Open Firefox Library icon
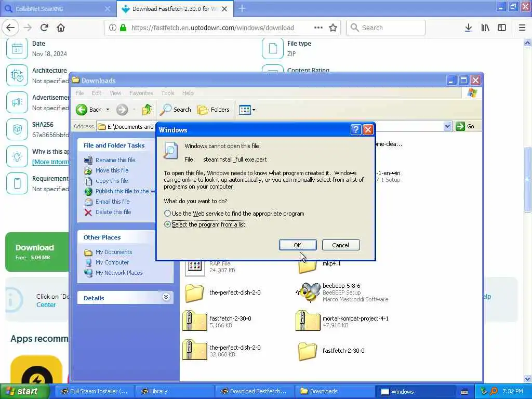The width and height of the screenshot is (532, 399). (485, 28)
